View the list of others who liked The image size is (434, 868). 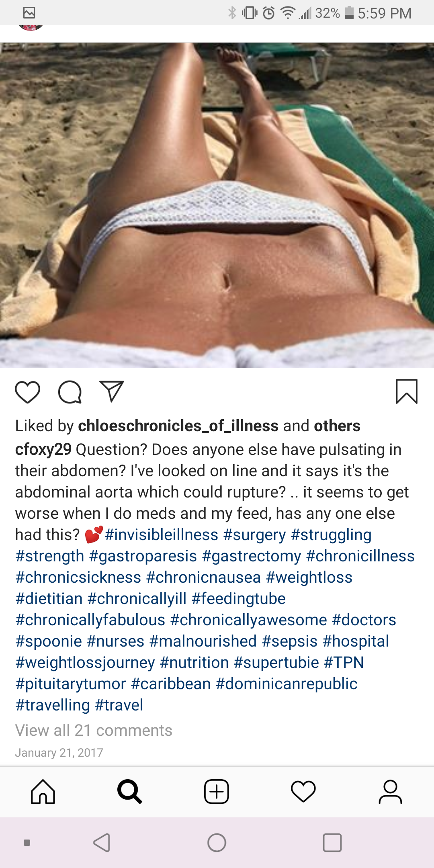point(337,426)
